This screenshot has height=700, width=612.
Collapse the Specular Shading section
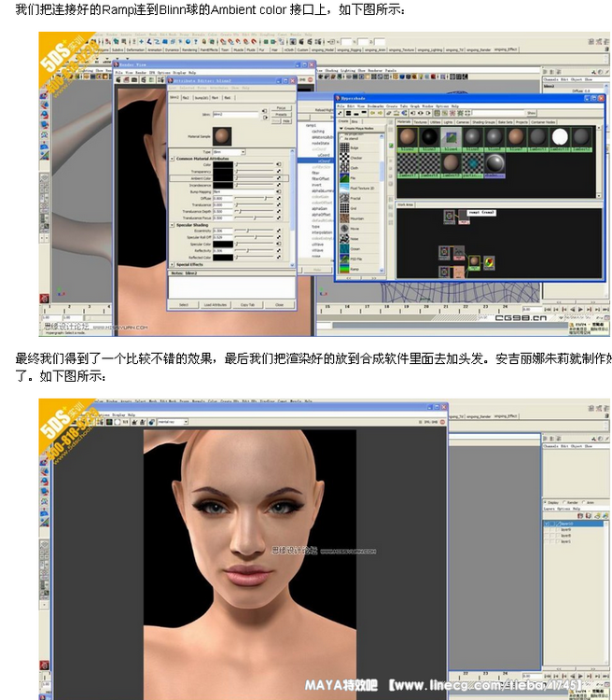(x=173, y=225)
